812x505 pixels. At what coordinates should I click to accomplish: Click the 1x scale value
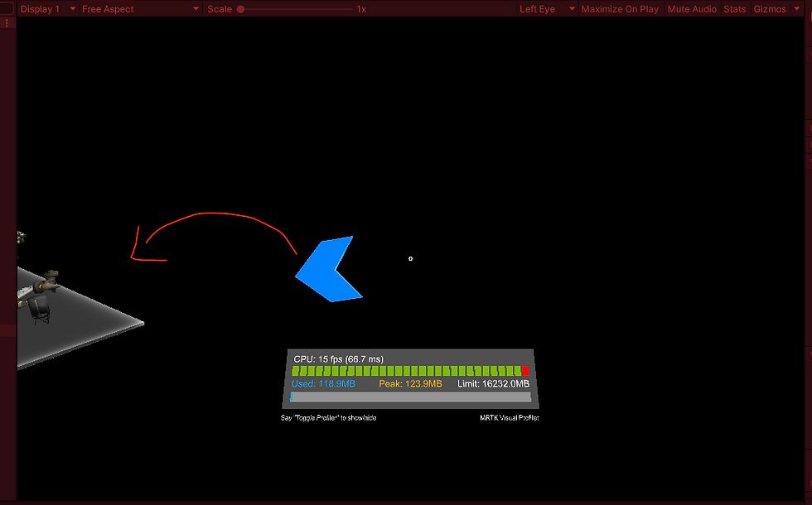(x=361, y=9)
